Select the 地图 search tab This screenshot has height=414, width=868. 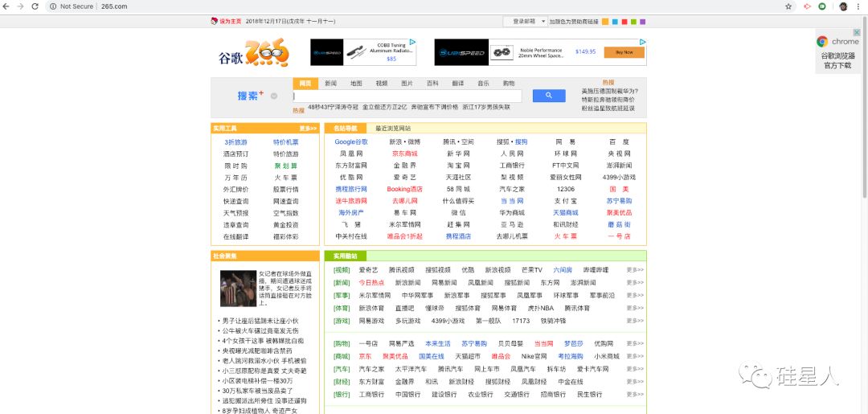pyautogui.click(x=356, y=84)
